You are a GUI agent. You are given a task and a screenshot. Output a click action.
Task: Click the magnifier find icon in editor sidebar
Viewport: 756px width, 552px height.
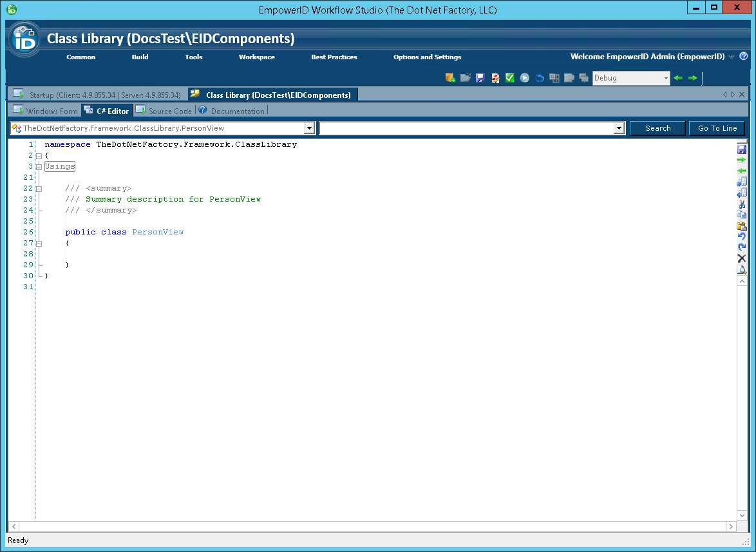point(742,269)
